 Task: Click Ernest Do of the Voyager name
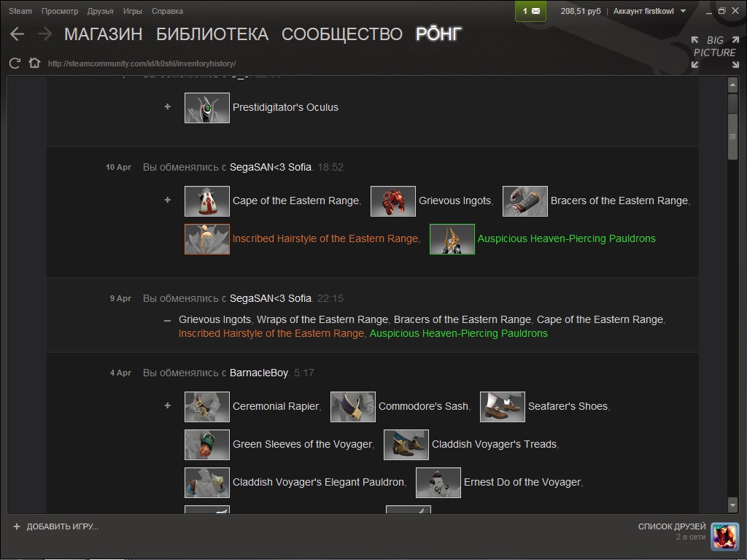[x=522, y=483]
